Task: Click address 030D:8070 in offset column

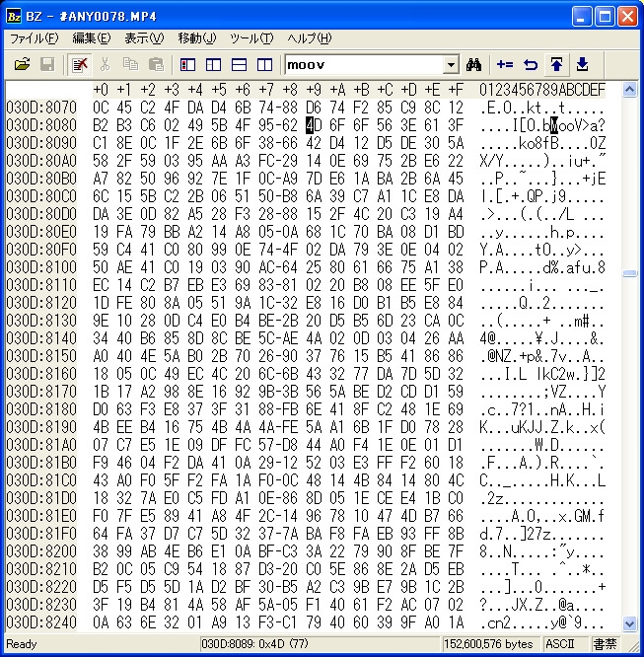Action: click(41, 108)
